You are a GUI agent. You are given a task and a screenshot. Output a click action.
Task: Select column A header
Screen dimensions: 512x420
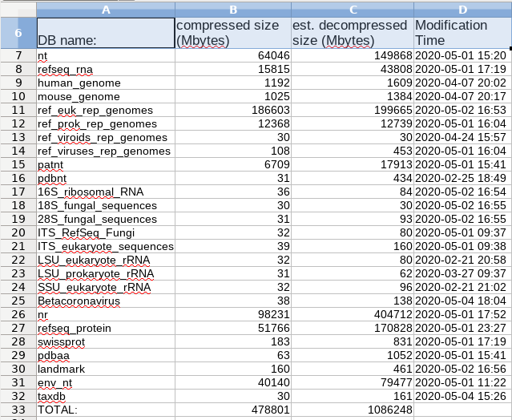click(x=105, y=9)
